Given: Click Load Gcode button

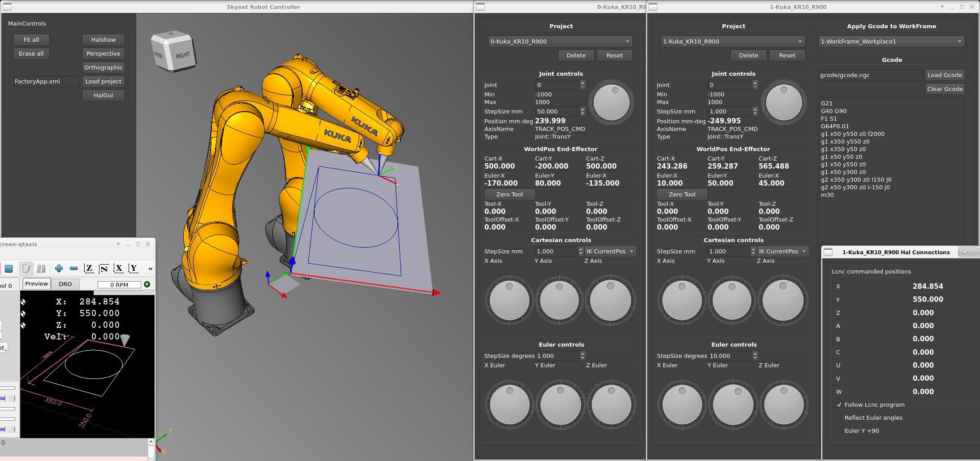Looking at the screenshot, I should pyautogui.click(x=945, y=75).
